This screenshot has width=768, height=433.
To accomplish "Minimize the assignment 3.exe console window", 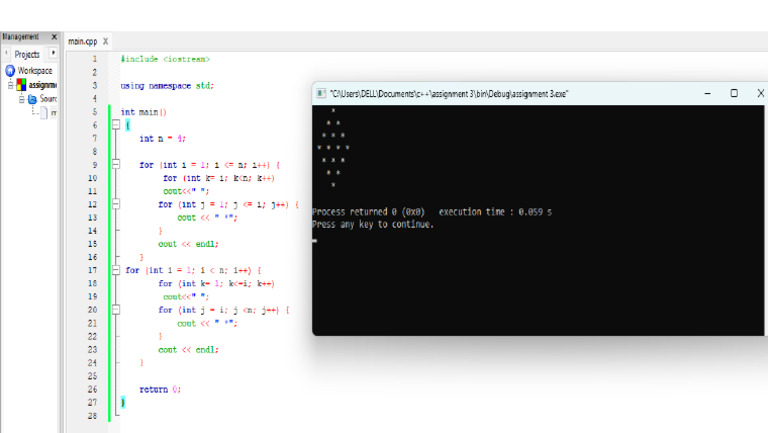I will pos(707,93).
